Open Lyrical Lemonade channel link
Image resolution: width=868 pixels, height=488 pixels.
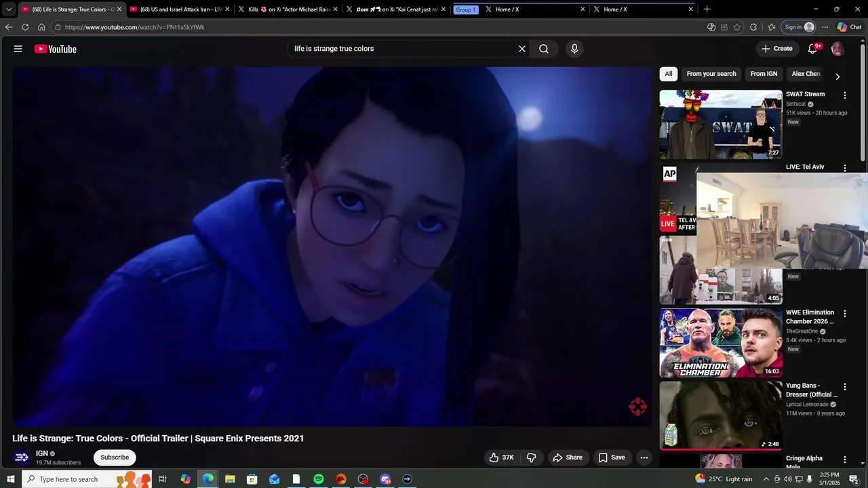[x=807, y=405]
